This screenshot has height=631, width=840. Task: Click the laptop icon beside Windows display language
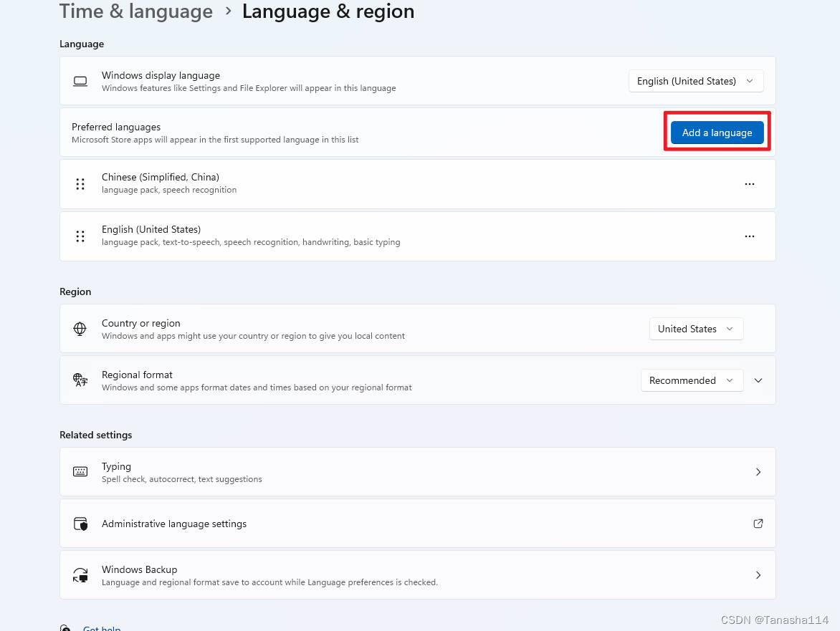point(80,82)
